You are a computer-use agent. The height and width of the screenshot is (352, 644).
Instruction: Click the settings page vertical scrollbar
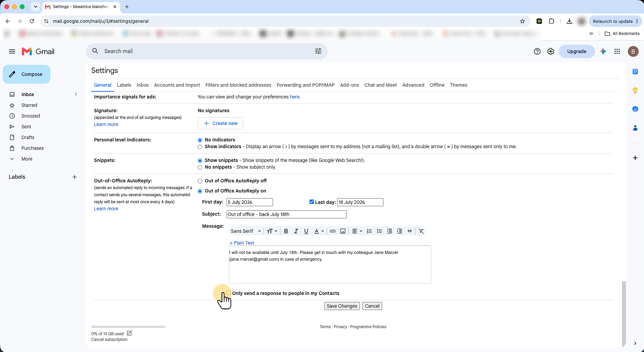[624, 314]
